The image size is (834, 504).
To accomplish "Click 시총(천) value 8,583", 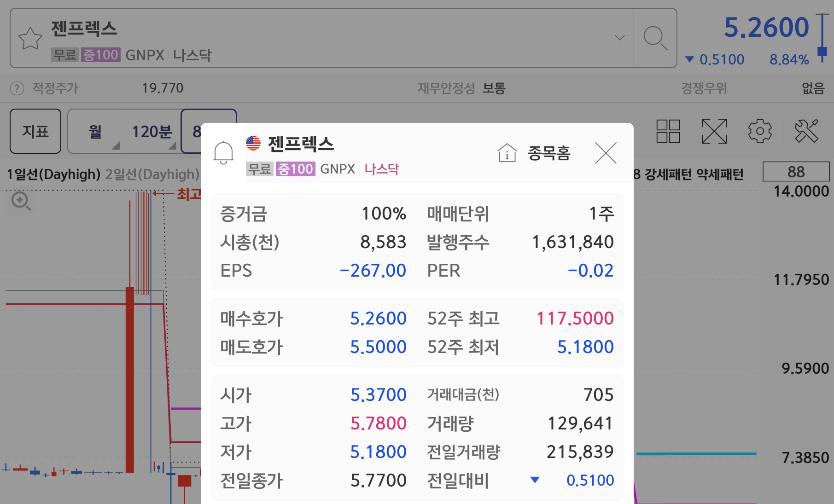I will [383, 242].
